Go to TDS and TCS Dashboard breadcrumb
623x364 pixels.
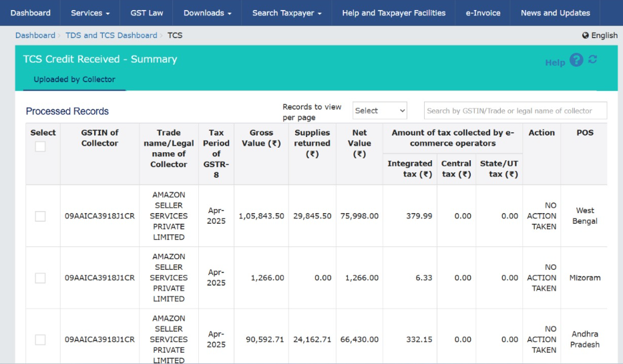[110, 35]
